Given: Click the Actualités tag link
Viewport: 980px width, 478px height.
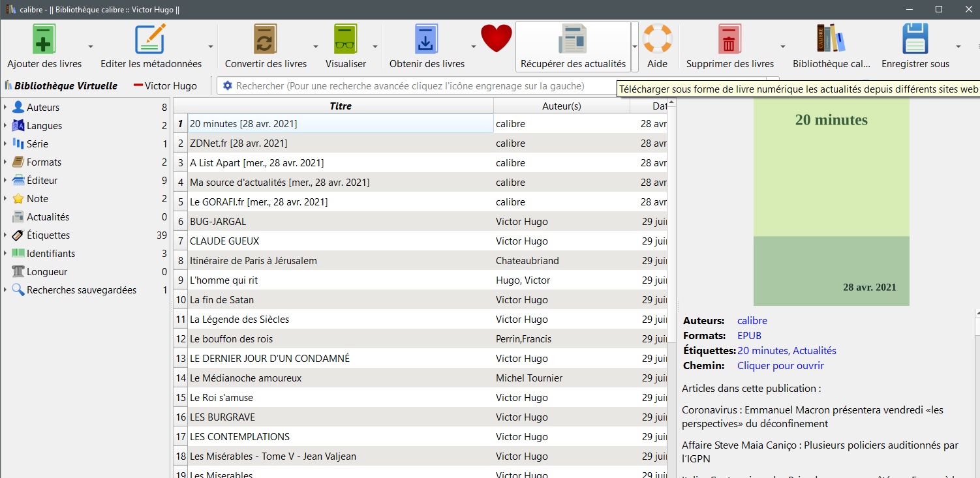Looking at the screenshot, I should coord(814,351).
